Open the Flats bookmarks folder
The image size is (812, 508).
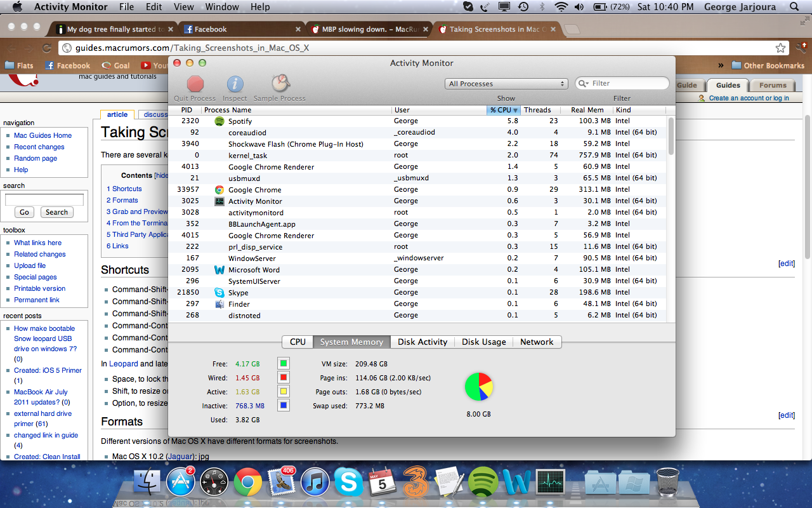(x=19, y=65)
